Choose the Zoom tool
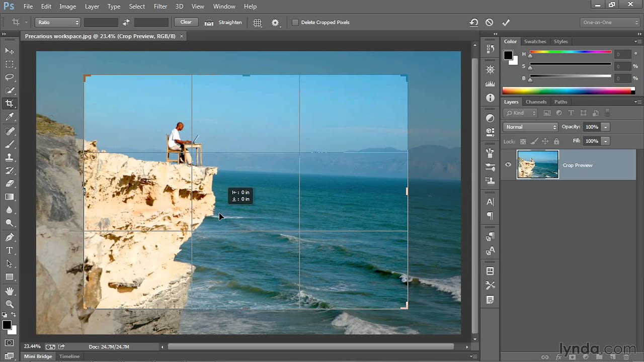 click(x=10, y=304)
